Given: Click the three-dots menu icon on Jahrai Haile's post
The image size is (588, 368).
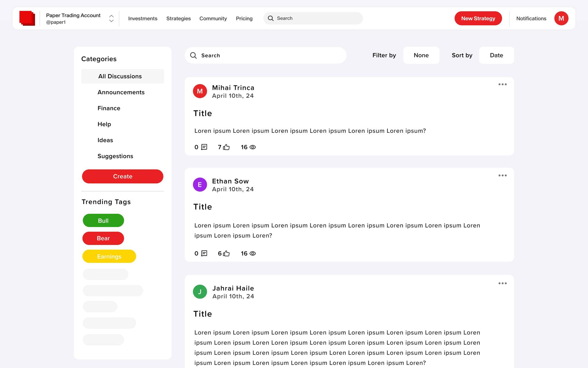Looking at the screenshot, I should tap(503, 283).
